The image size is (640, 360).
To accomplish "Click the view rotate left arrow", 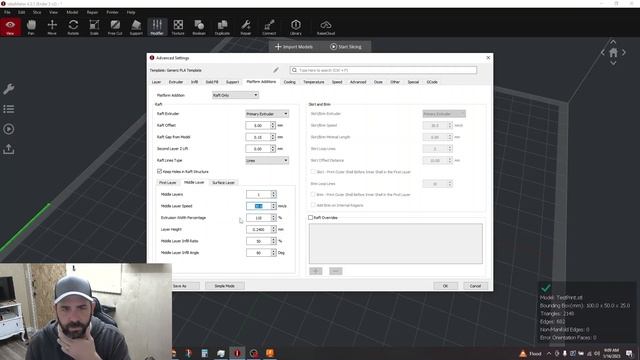I will [x=603, y=53].
